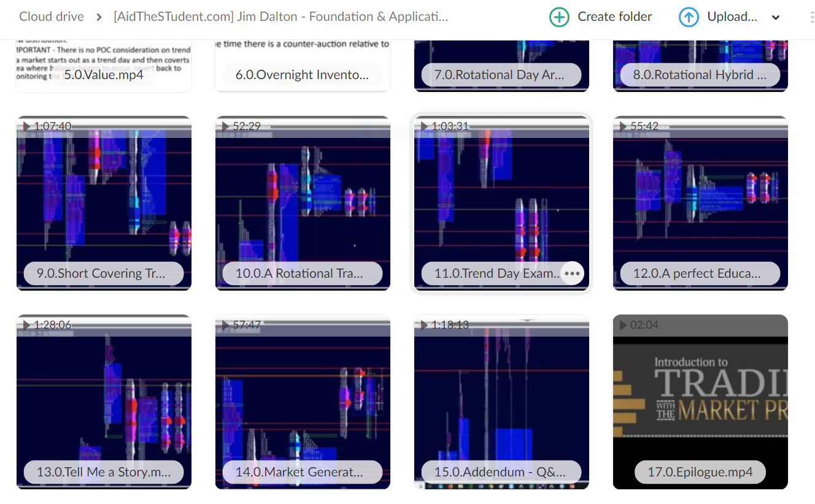Open the 7.0.Rotational Day Ar... video

pyautogui.click(x=501, y=66)
